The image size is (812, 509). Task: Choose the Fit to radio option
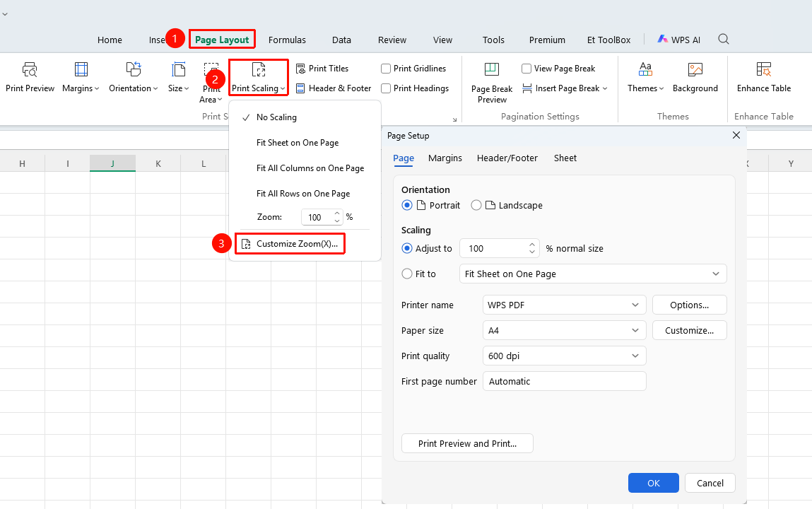tap(407, 274)
